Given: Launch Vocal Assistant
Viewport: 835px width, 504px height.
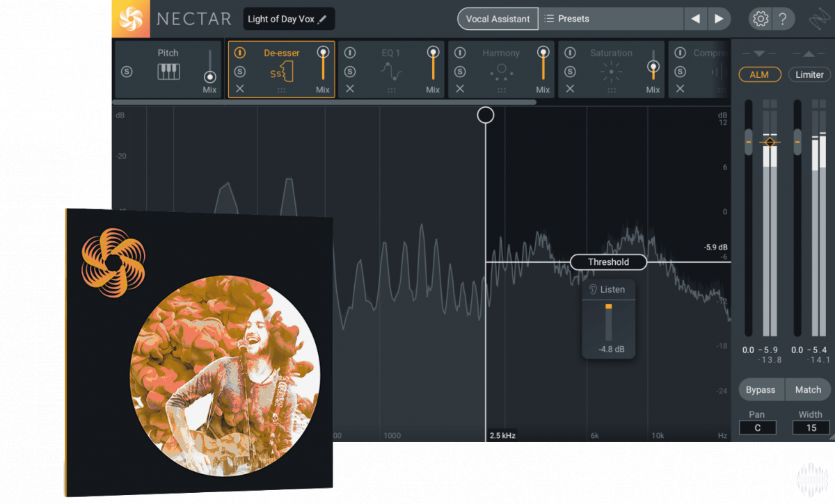Looking at the screenshot, I should click(498, 19).
